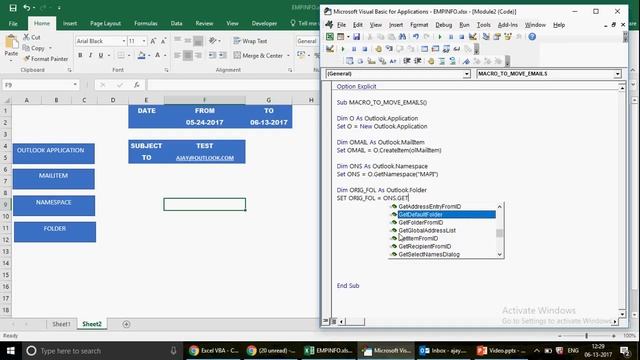Toggle Underline formatting in Excel ribbon
This screenshot has width=640, height=360.
pos(100,55)
